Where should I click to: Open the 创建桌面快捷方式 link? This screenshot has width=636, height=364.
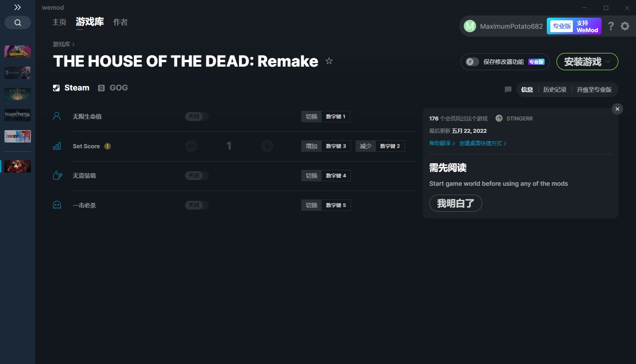tap(483, 143)
